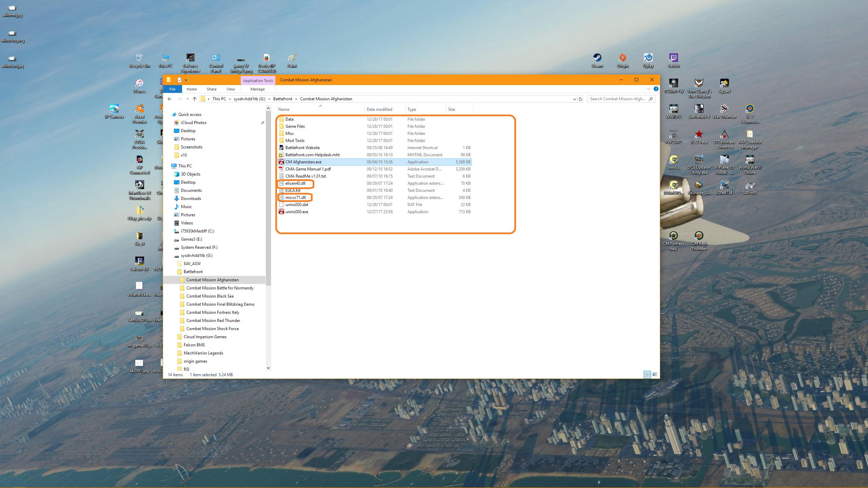
Task: Navigate up one folder level arrow
Action: (194, 99)
